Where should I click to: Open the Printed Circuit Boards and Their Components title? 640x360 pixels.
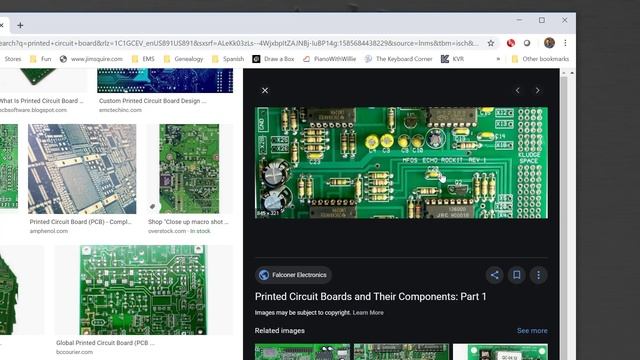(371, 297)
